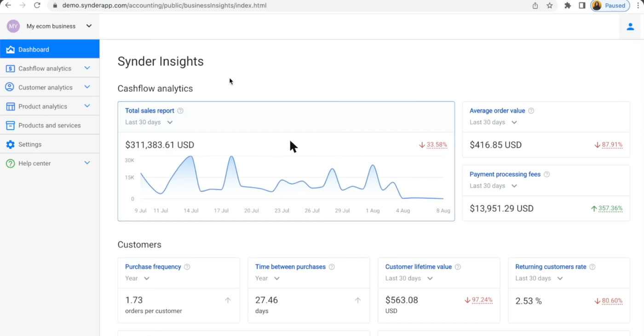
Task: Open Products and services page
Action: (x=50, y=125)
